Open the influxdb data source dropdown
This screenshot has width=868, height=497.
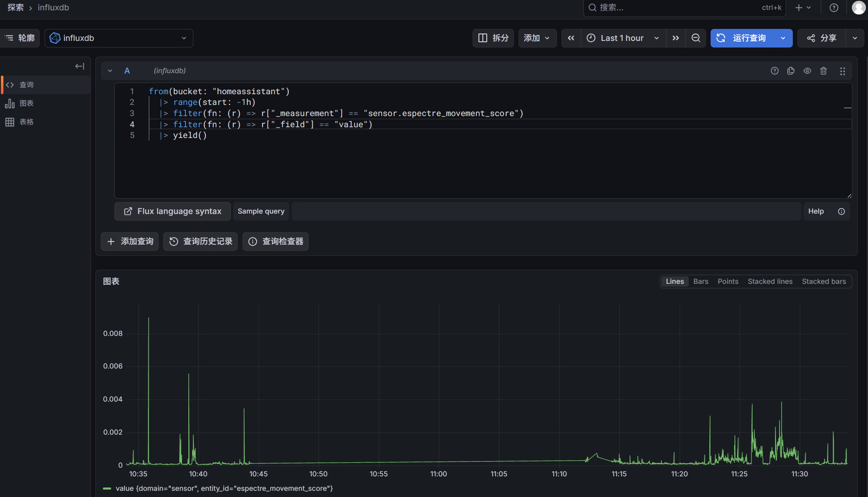click(x=119, y=38)
